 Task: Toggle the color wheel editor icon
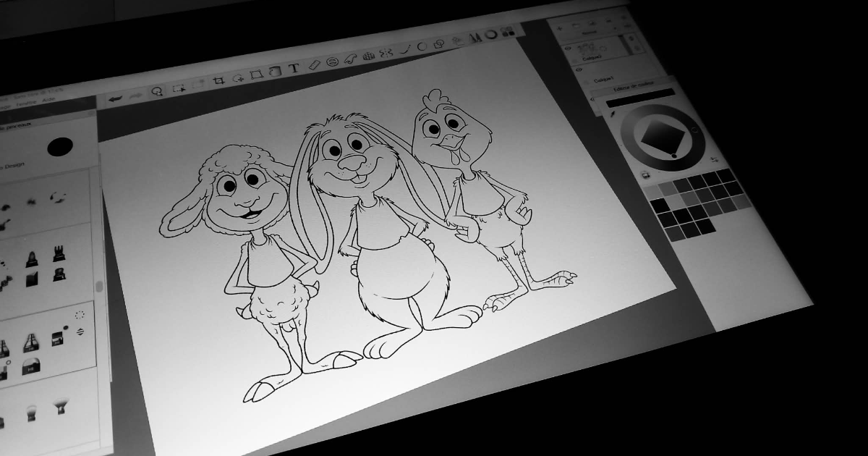tap(491, 34)
